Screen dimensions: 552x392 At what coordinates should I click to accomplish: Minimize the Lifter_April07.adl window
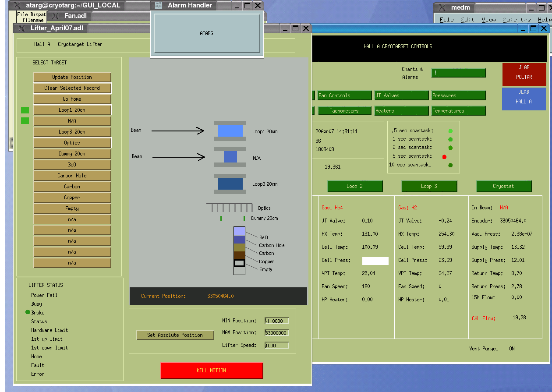285,28
